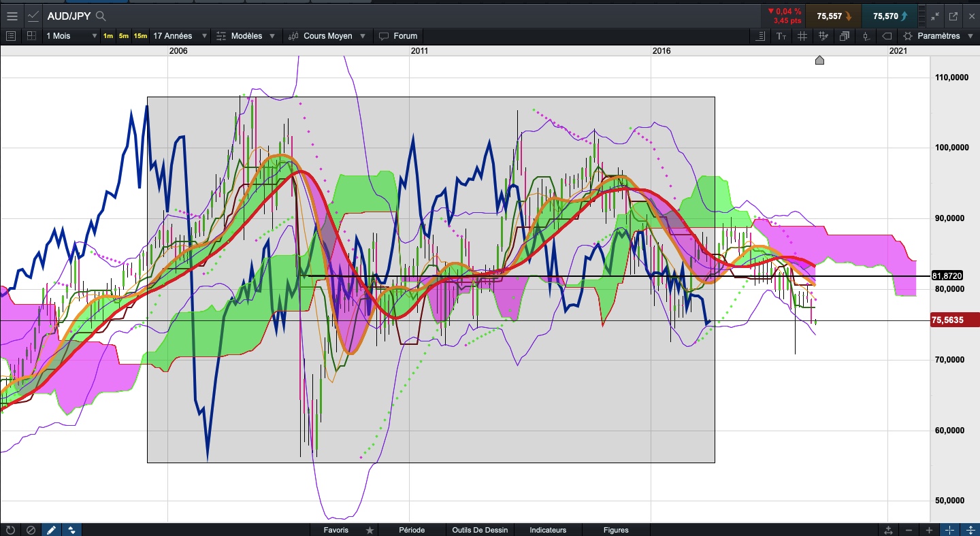Image resolution: width=980 pixels, height=536 pixels.
Task: Click the 2011 date label on time axis
Action: pos(420,50)
